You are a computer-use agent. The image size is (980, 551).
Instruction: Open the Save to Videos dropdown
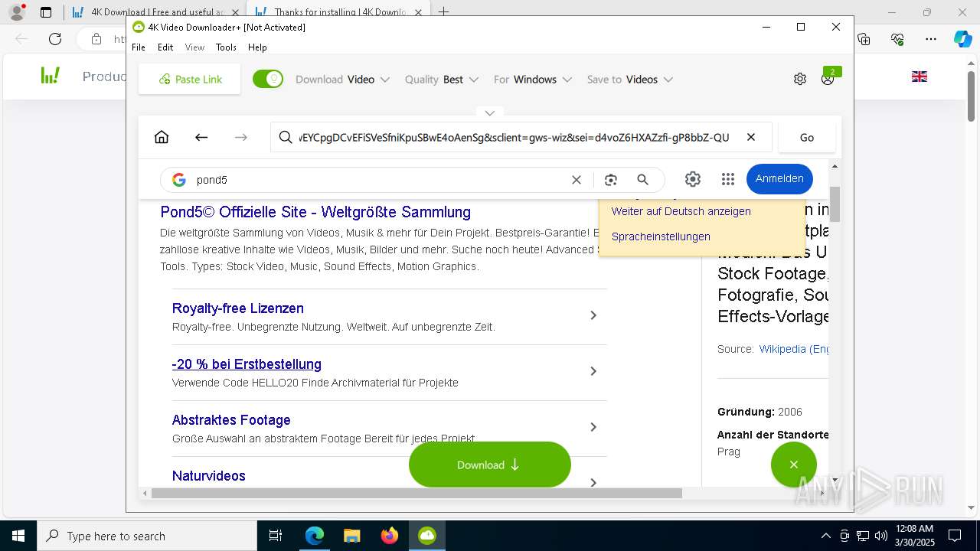[629, 80]
